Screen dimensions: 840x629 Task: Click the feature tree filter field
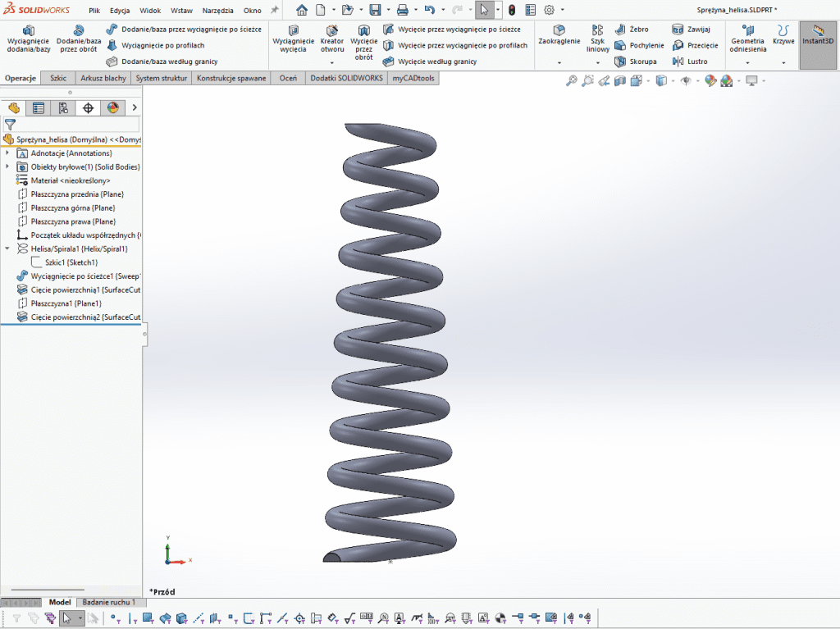pyautogui.click(x=78, y=125)
